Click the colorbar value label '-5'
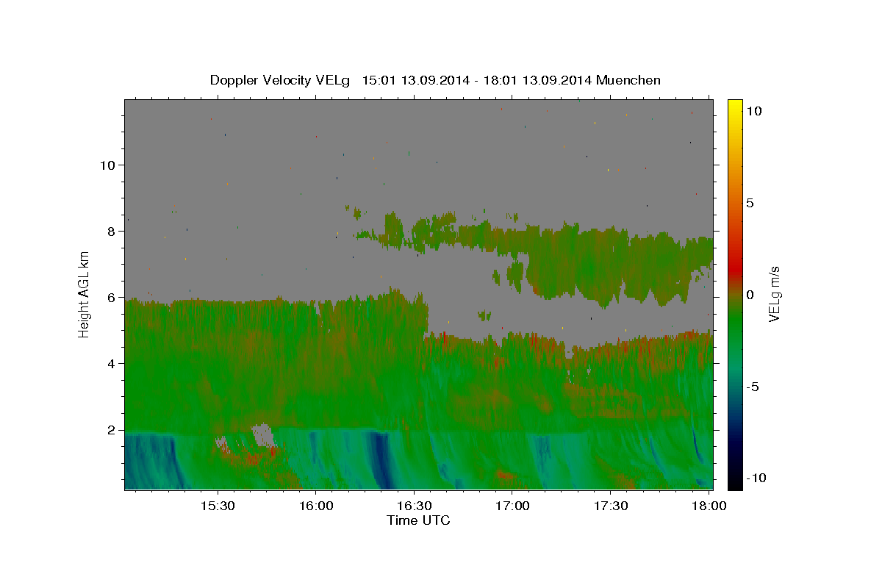The width and height of the screenshot is (882, 588). tap(752, 387)
